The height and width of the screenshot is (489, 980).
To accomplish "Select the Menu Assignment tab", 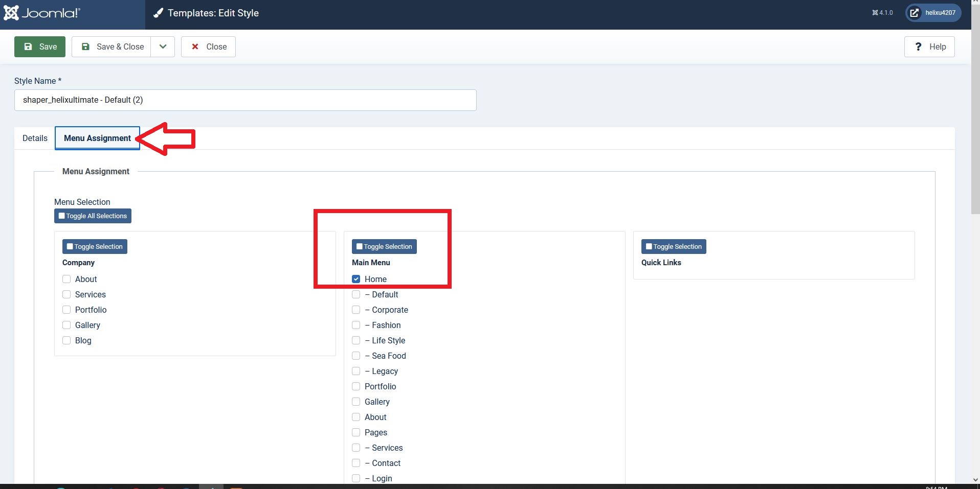I will click(97, 138).
